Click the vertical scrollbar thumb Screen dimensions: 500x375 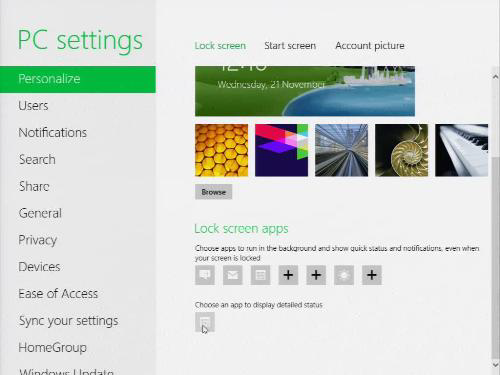pos(496,257)
